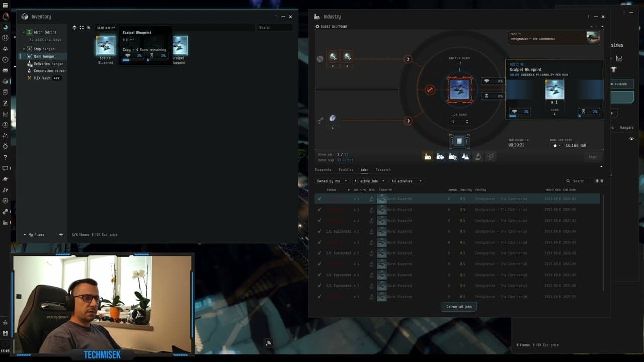The image size is (644, 362).
Task: Switch to the Research tab
Action: tap(383, 170)
